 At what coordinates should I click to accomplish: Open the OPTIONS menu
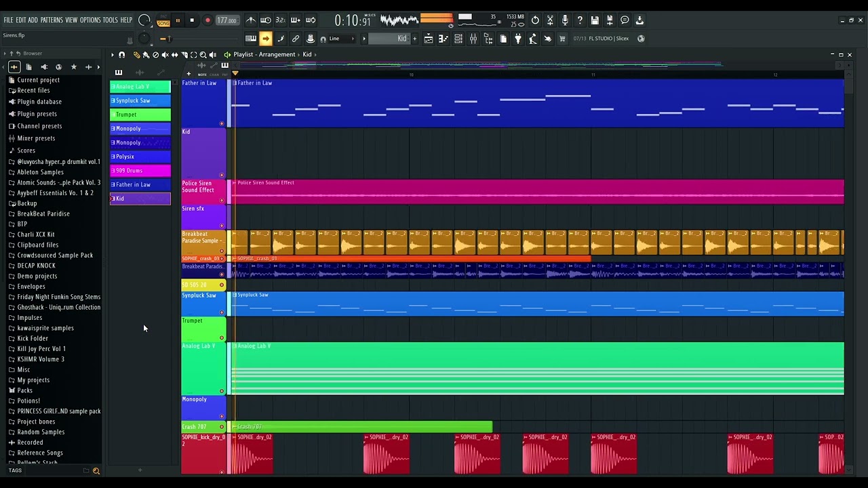[90, 20]
